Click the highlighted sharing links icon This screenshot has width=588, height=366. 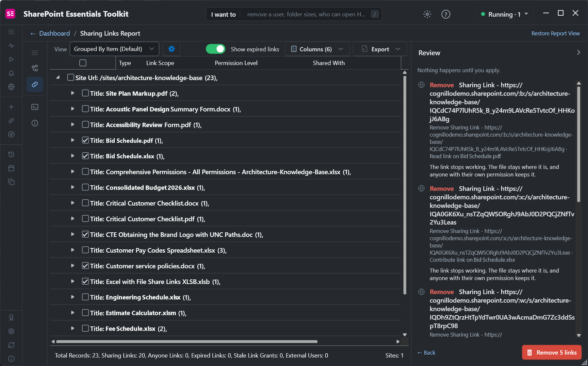[x=35, y=84]
